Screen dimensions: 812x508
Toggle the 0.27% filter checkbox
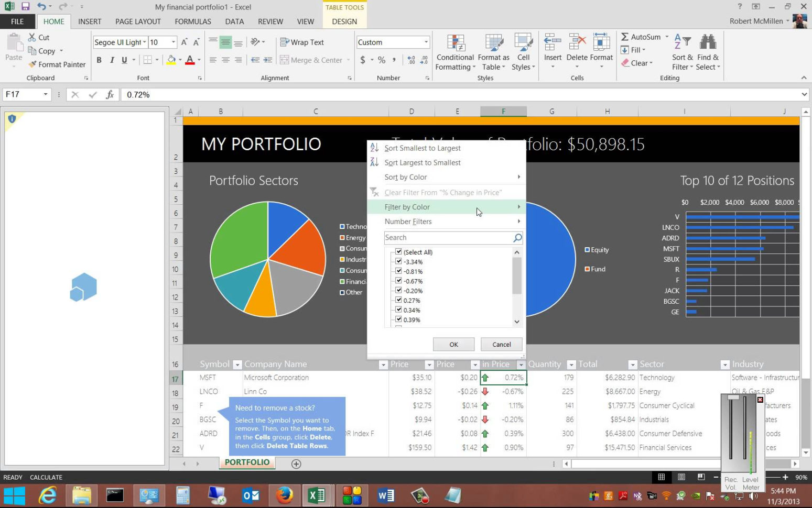(x=398, y=301)
